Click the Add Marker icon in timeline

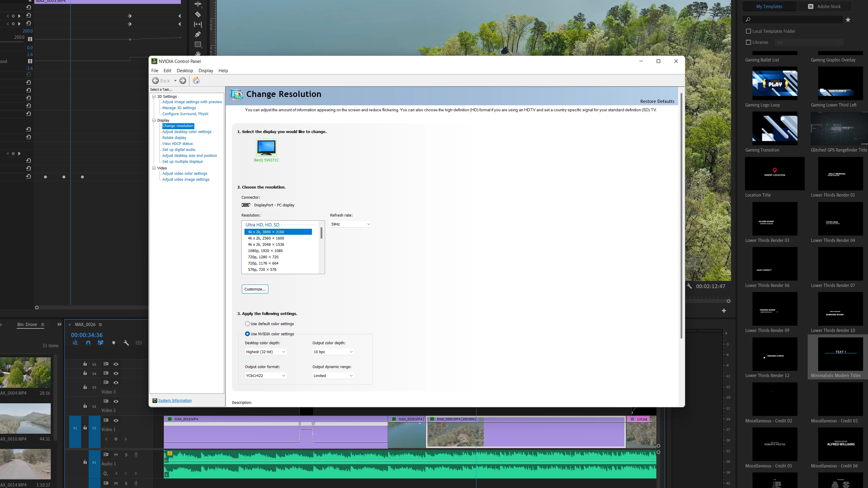pos(113,343)
